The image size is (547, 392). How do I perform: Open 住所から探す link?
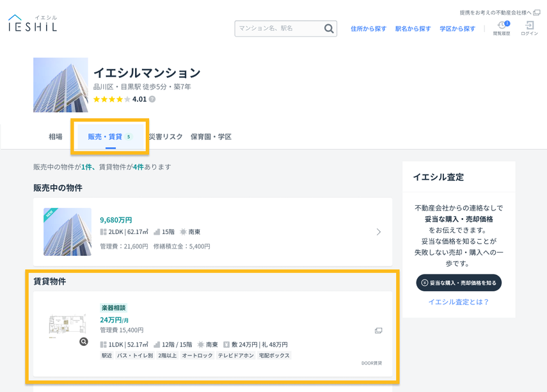coord(369,29)
